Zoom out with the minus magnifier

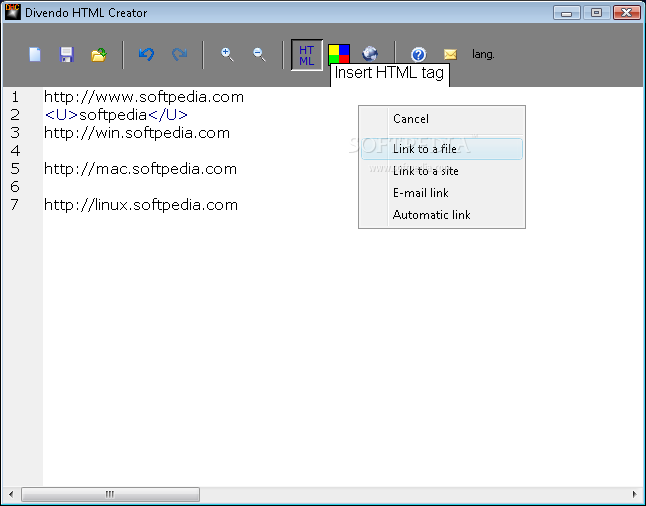coord(259,54)
